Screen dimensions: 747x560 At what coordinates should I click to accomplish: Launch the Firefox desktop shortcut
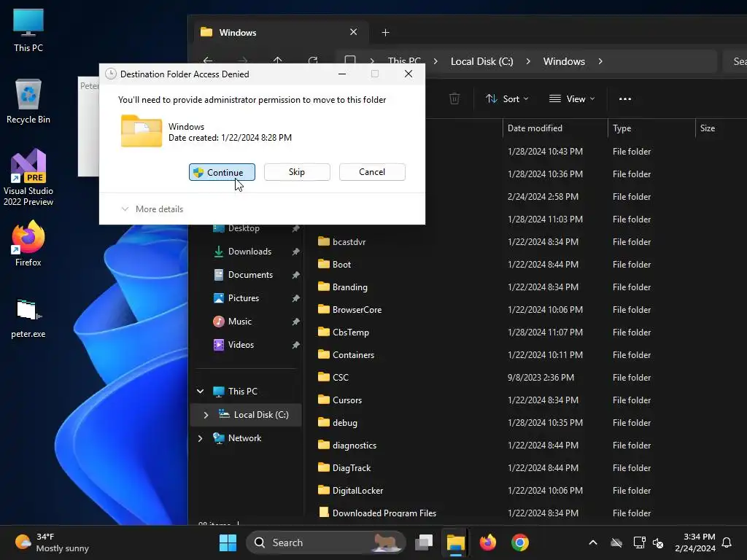click(28, 244)
